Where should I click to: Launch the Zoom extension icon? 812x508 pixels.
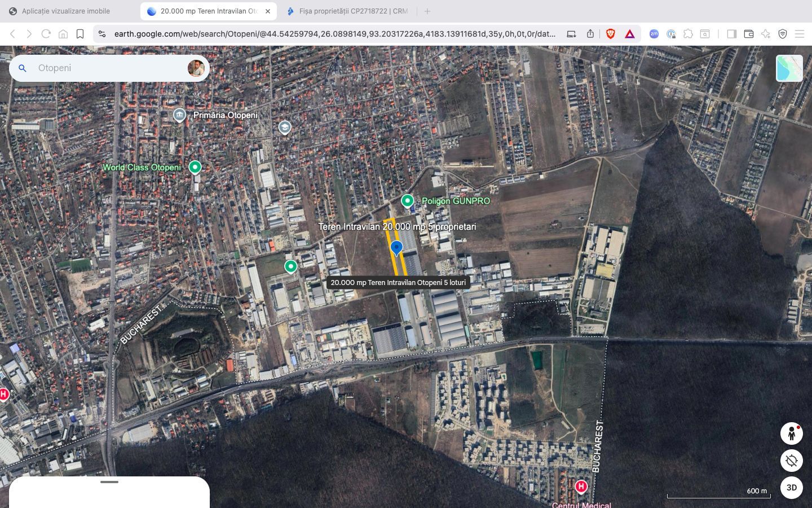tap(654, 34)
